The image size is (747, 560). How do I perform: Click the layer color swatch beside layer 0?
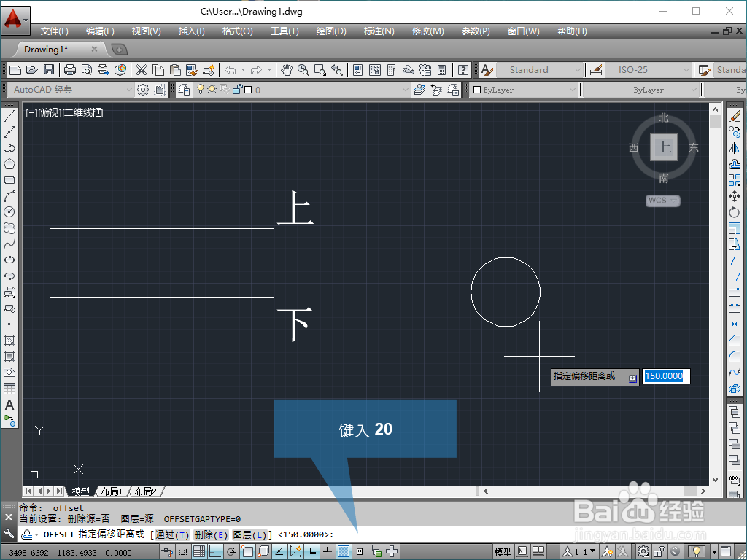point(249,89)
